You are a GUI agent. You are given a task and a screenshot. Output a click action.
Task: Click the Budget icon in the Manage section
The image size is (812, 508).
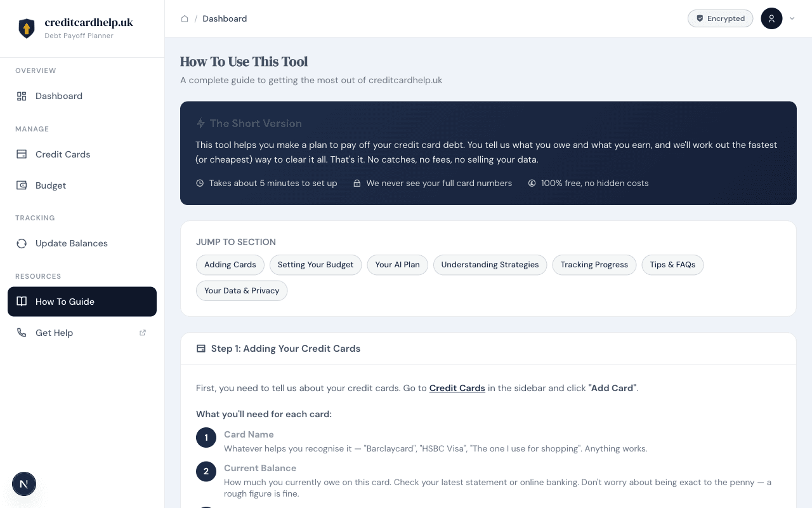click(x=21, y=185)
